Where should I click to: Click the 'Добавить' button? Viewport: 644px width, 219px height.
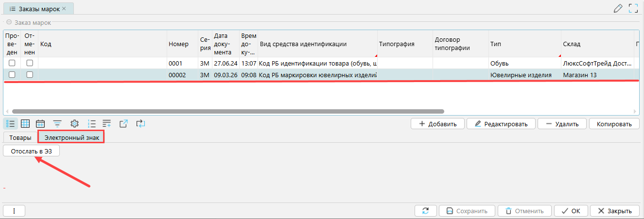(x=437, y=124)
